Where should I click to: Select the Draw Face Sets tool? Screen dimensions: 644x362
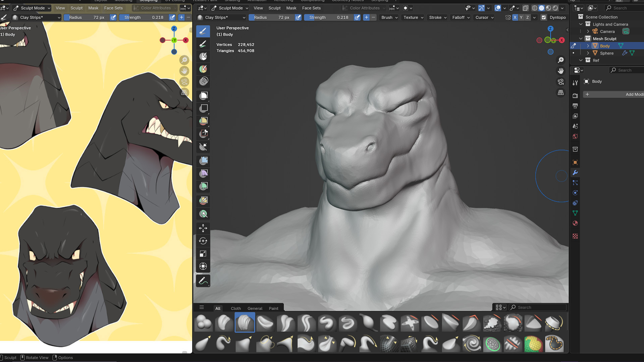(x=203, y=69)
